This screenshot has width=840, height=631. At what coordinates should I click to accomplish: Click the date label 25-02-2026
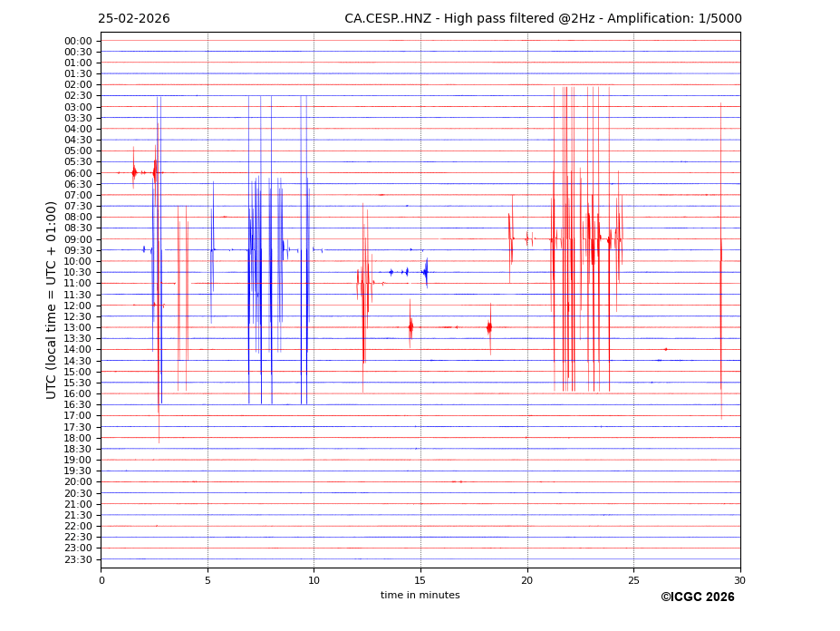click(133, 19)
